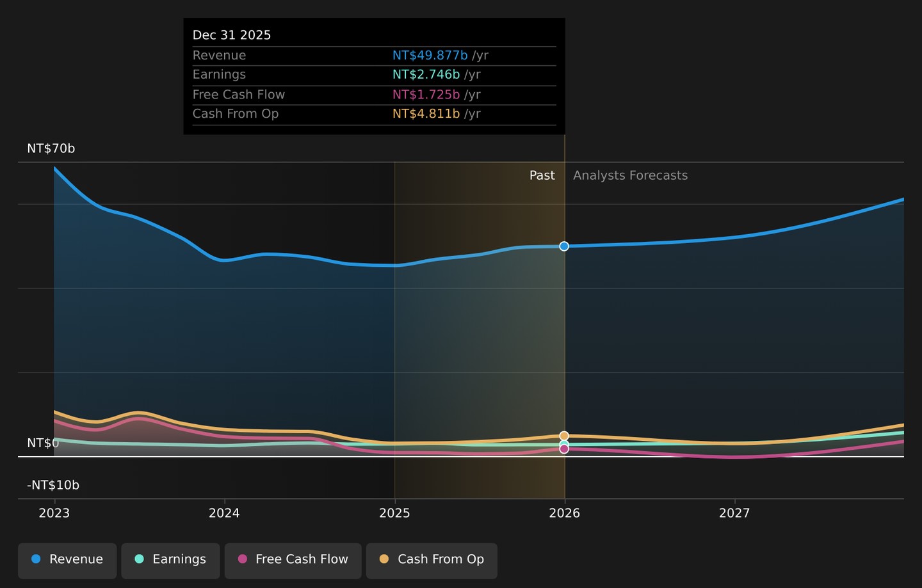Screen dimensions: 922x588
Task: Select the Revenue data point at 2026
Action: click(564, 246)
